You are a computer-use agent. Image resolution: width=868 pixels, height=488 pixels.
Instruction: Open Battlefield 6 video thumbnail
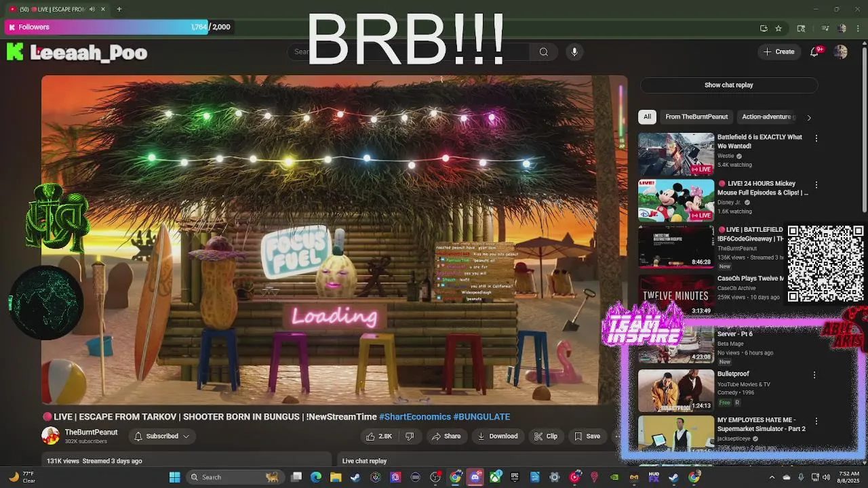[675, 154]
